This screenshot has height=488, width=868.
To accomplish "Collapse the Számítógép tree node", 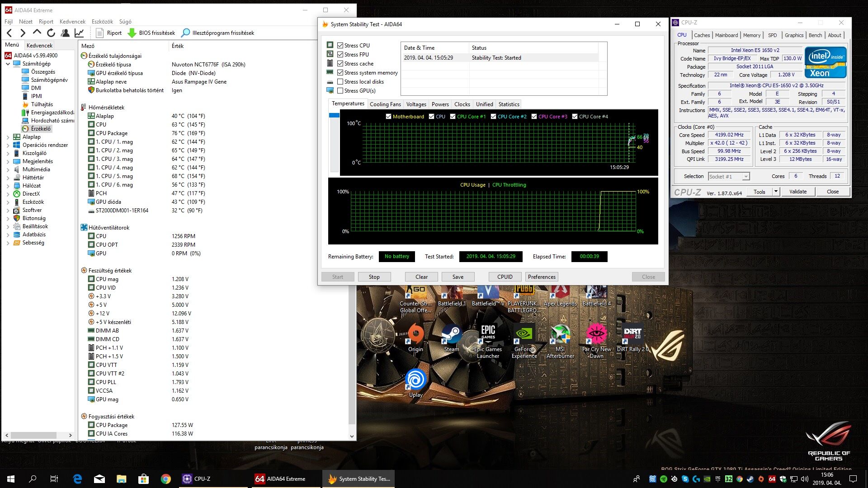I will tap(8, 64).
